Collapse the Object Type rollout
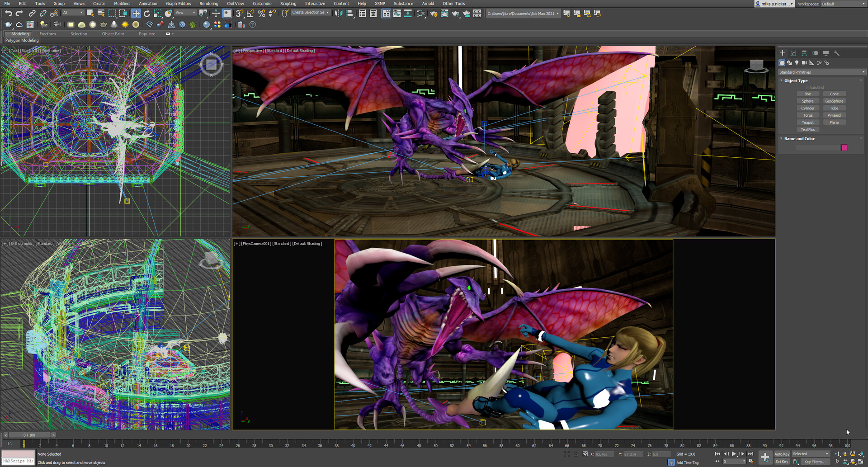 click(781, 80)
